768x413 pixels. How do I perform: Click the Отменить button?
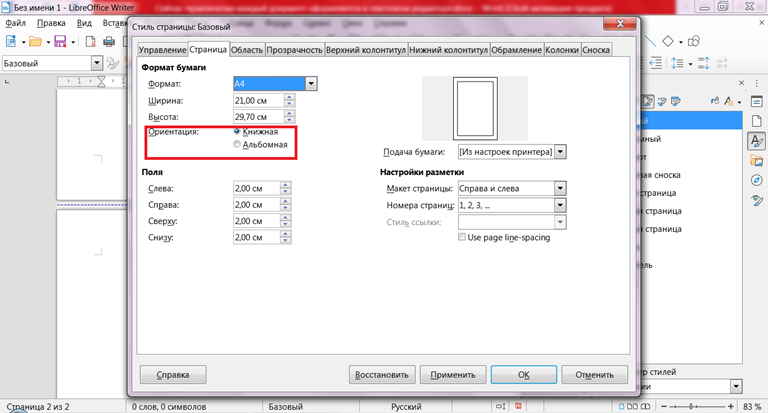tap(594, 375)
